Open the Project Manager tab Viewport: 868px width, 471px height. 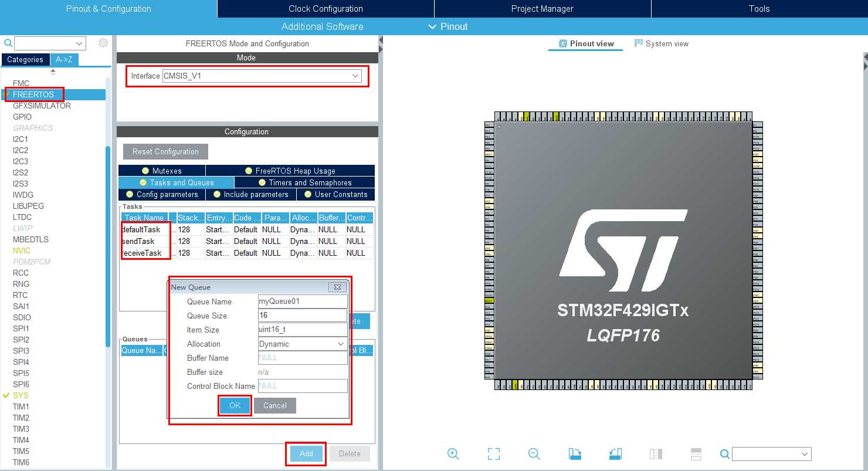[542, 9]
